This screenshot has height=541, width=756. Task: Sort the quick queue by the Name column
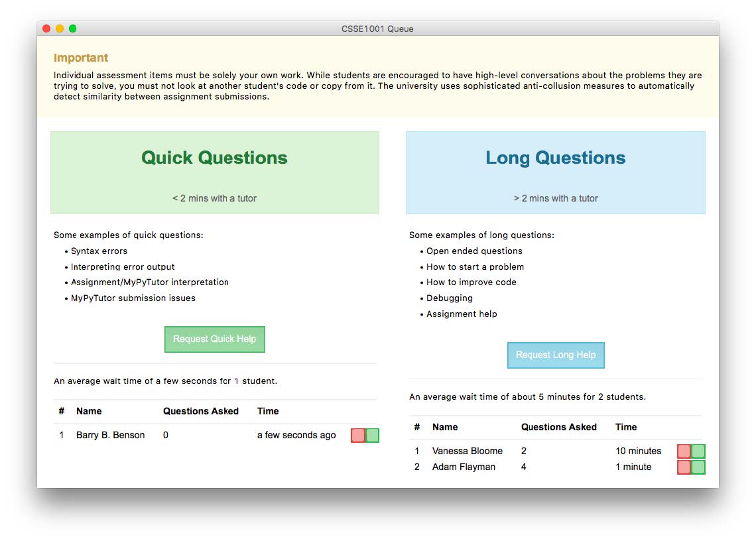click(x=89, y=411)
